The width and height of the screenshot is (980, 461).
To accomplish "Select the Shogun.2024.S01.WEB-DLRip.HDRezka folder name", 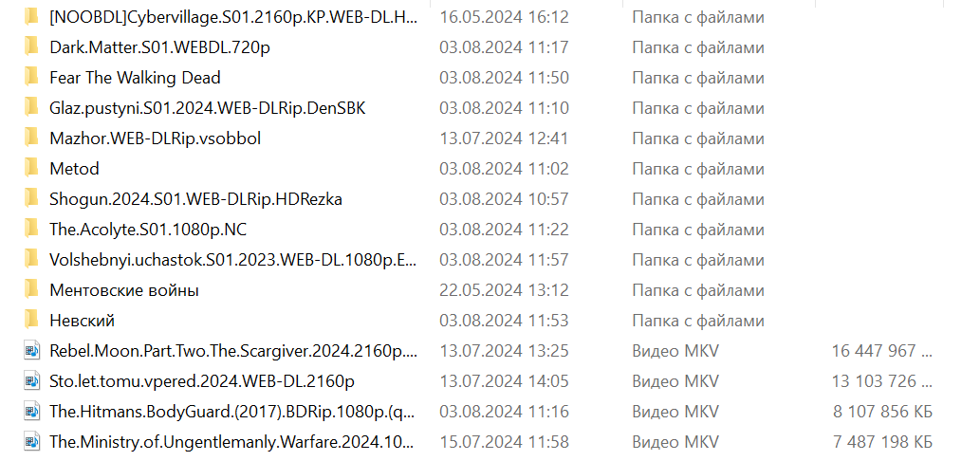I will (195, 199).
